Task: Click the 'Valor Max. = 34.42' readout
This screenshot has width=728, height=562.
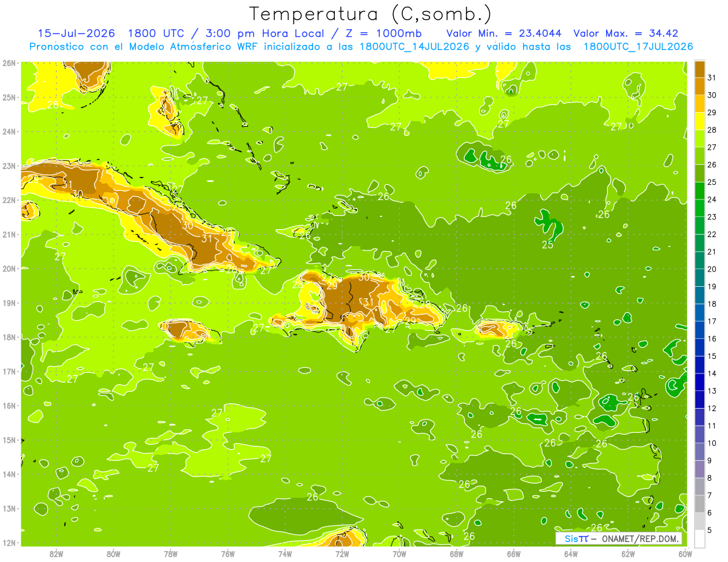Action: (x=625, y=33)
